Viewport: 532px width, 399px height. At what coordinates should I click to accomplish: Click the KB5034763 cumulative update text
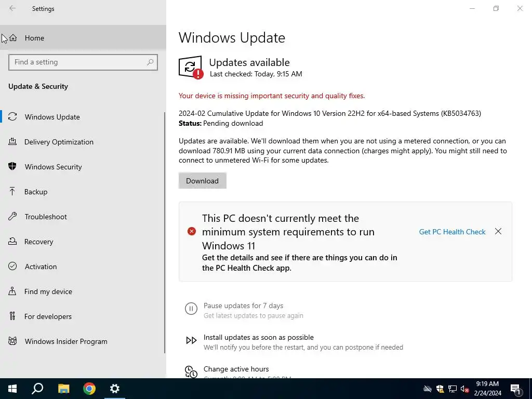[330, 113]
